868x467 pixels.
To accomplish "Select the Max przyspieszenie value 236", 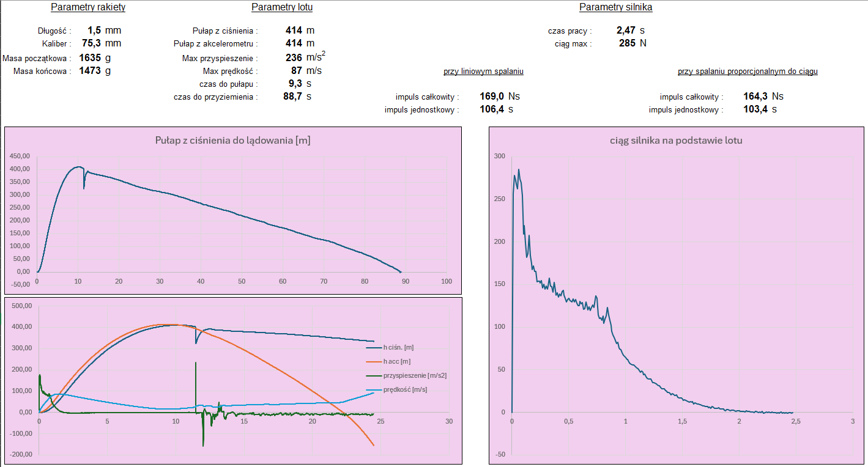I will [x=294, y=58].
